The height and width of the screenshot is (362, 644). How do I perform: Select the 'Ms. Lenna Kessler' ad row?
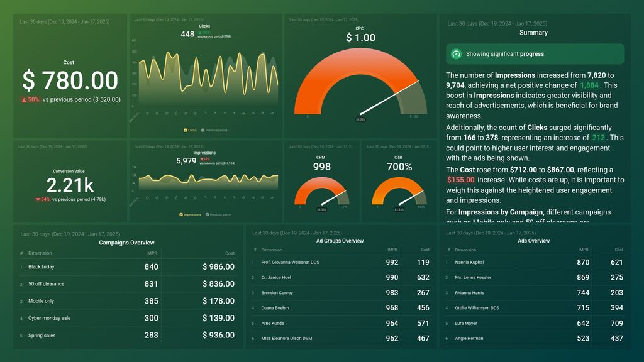pyautogui.click(x=535, y=277)
